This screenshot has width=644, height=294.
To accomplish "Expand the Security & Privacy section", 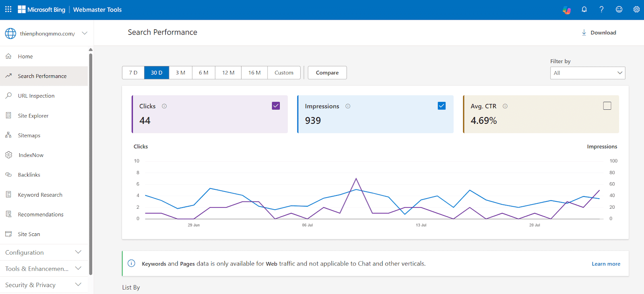I will coord(44,285).
